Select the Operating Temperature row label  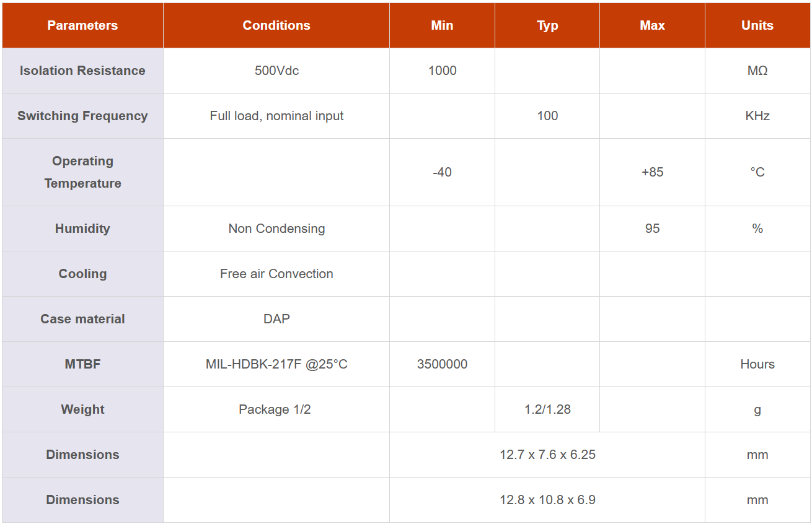coord(82,172)
